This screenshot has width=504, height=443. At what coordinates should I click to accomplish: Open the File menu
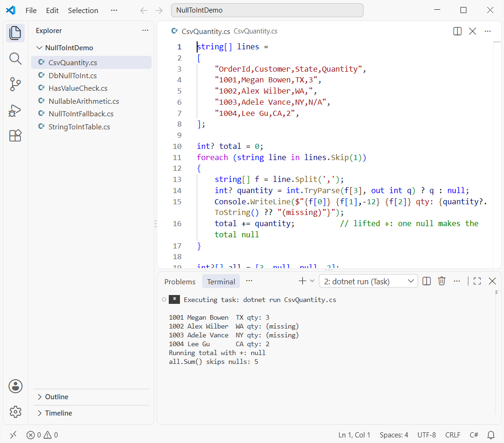[x=31, y=10]
